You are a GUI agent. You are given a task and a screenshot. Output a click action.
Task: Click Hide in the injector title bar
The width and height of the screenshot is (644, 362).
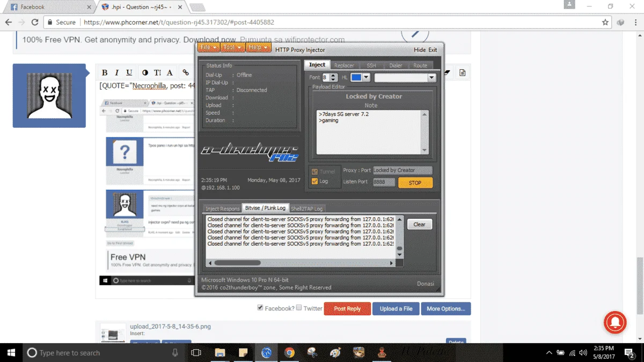coord(420,50)
